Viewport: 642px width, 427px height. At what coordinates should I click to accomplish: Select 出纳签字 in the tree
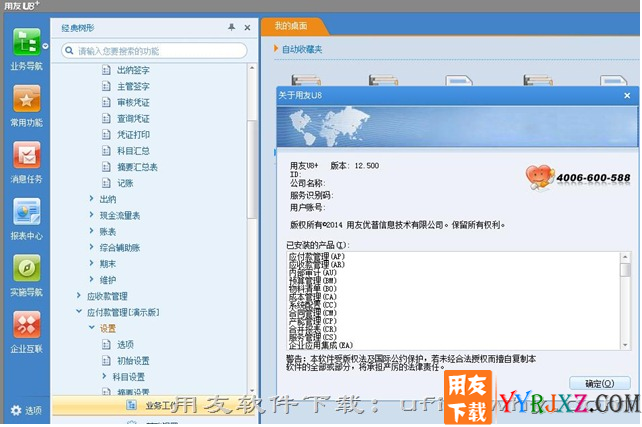coord(133,70)
